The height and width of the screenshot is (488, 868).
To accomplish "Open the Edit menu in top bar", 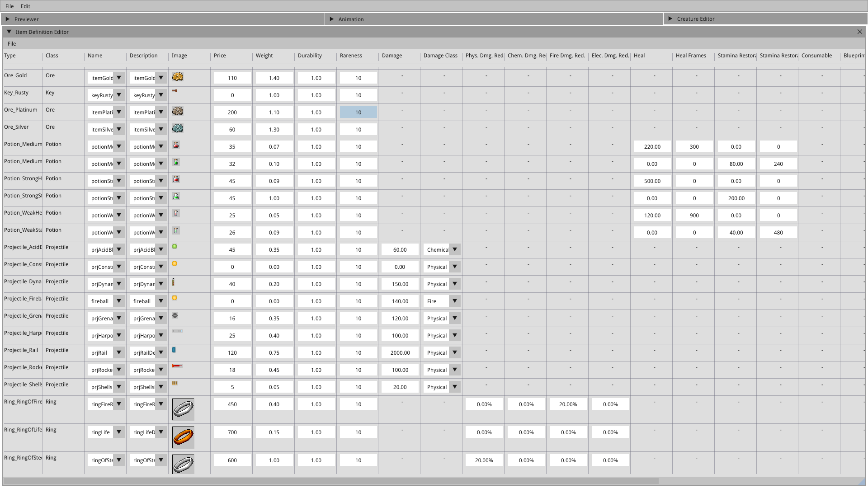I will click(x=25, y=6).
